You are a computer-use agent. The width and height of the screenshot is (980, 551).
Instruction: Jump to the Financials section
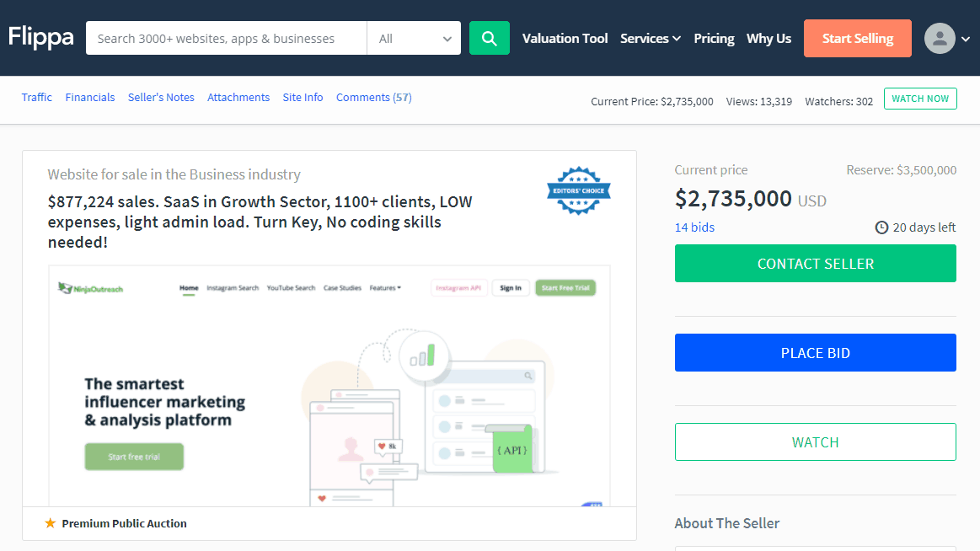[x=90, y=98]
